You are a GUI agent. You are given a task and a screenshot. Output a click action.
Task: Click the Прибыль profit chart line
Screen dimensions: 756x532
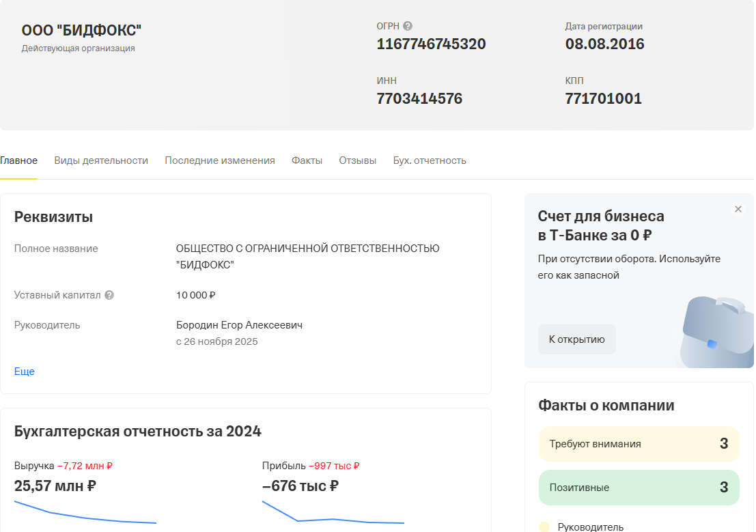[x=333, y=519]
